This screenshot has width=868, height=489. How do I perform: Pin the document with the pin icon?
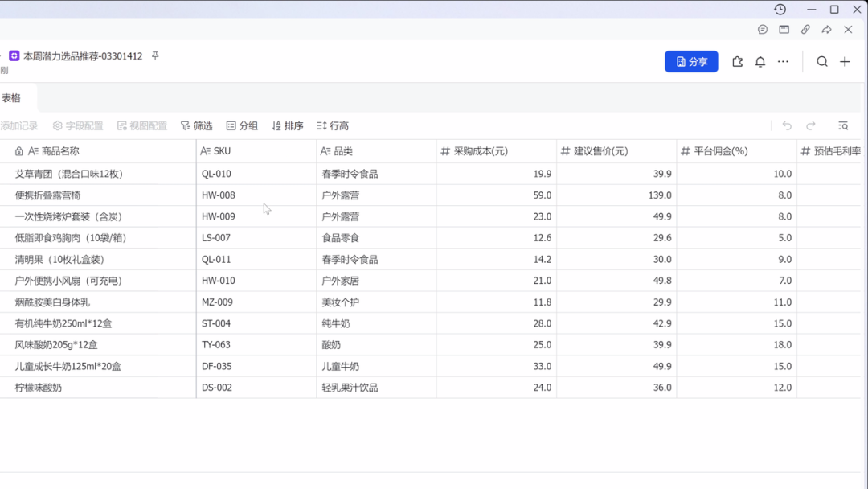pos(155,56)
